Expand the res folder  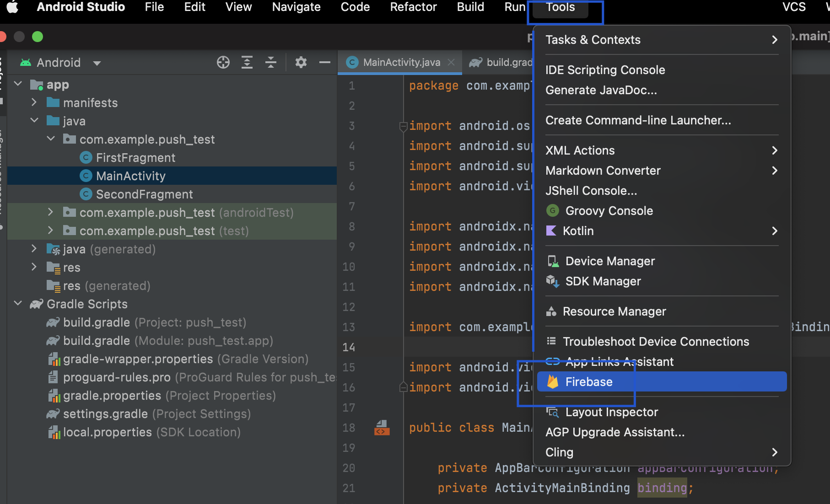click(34, 267)
